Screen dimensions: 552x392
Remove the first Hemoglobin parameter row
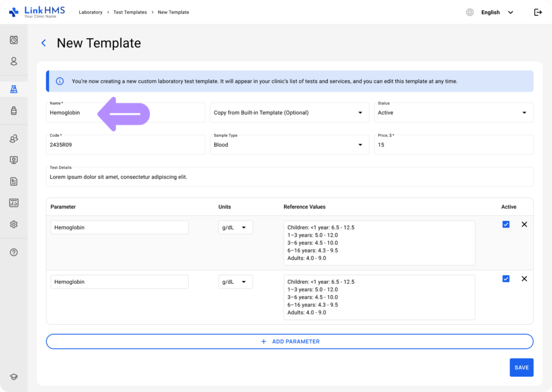click(524, 225)
